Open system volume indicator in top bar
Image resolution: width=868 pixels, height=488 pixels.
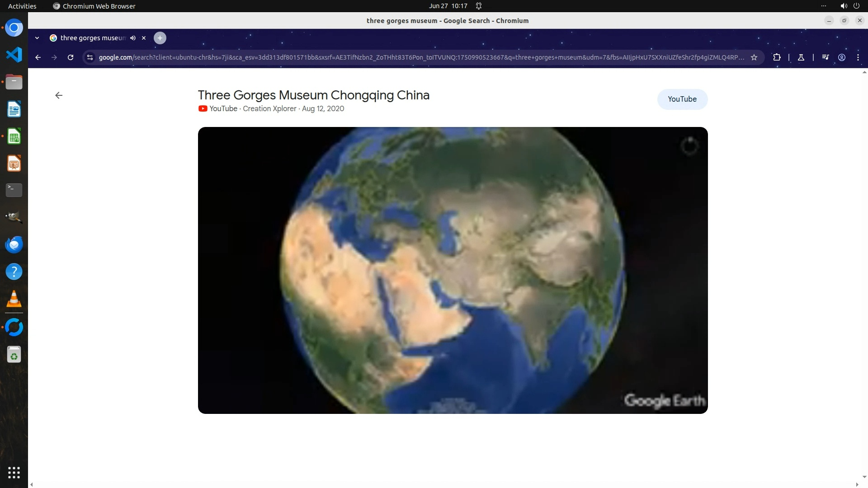[844, 6]
